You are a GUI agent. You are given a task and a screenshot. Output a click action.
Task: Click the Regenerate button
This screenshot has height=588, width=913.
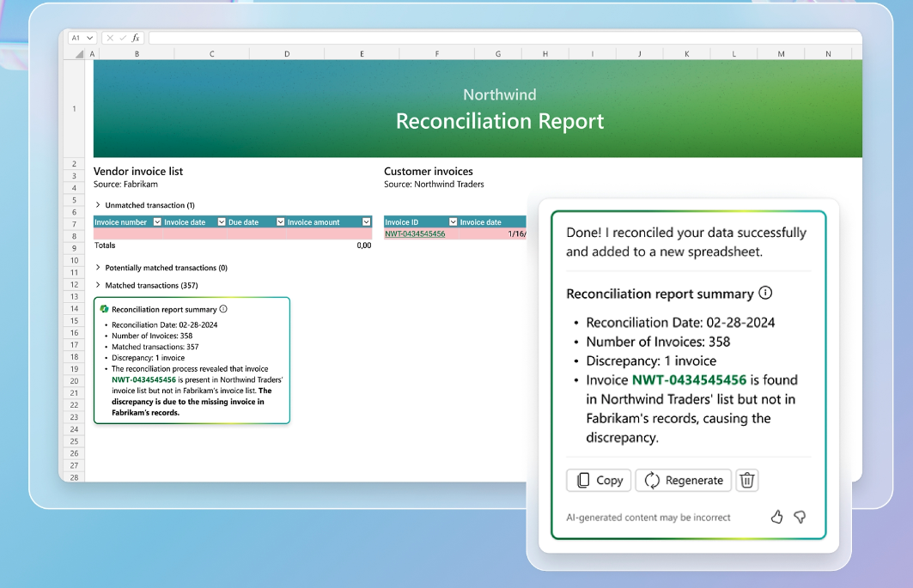click(684, 480)
